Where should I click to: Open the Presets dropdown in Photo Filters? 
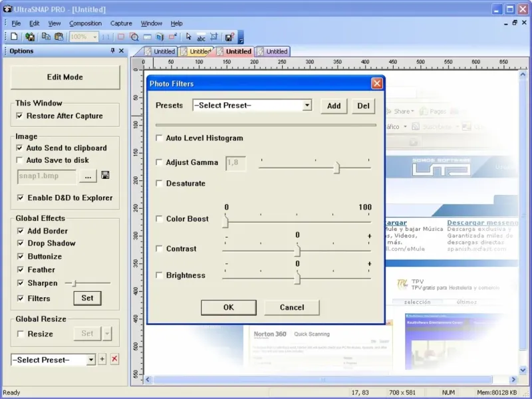307,105
